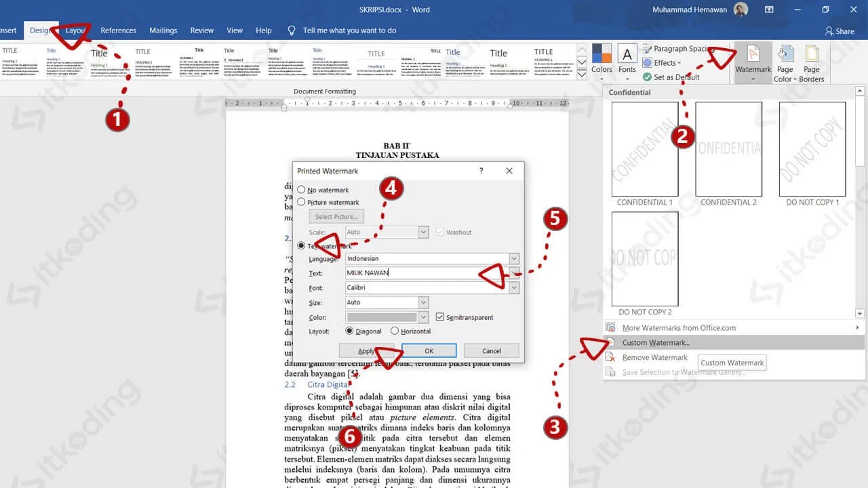Select the No watermark radio button
The width and height of the screenshot is (868, 488).
point(301,190)
